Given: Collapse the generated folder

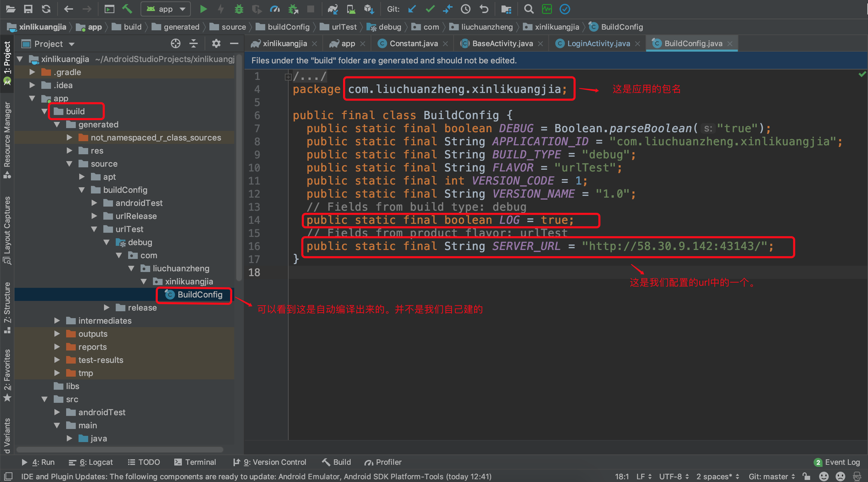Looking at the screenshot, I should [57, 125].
